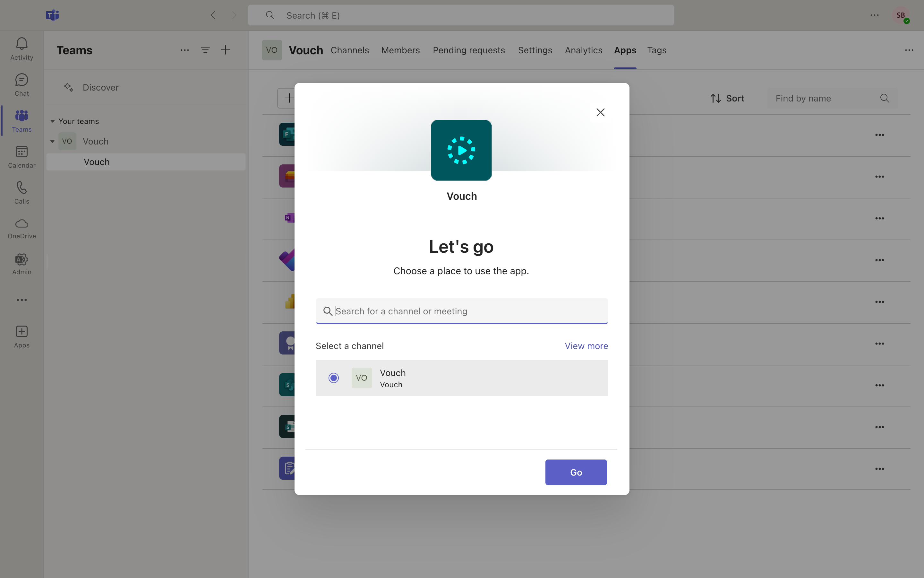Click the Sort button label
This screenshot has height=578, width=924.
pos(735,99)
